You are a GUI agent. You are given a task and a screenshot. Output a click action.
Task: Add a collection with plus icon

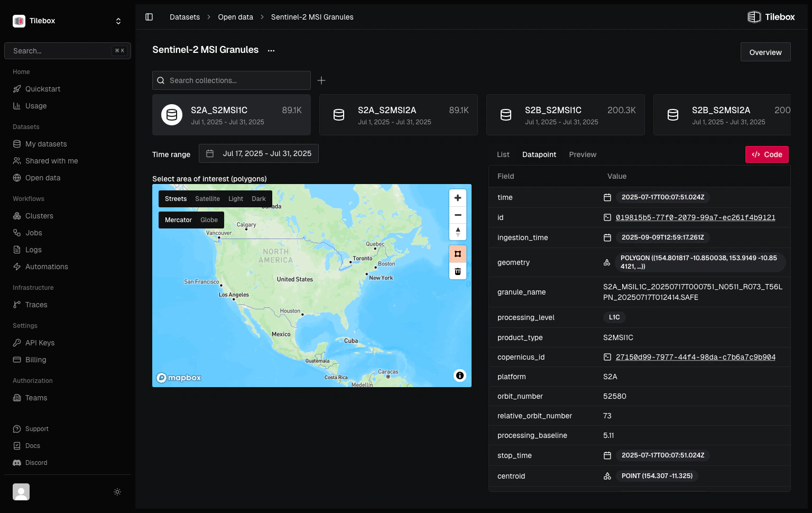click(x=321, y=80)
